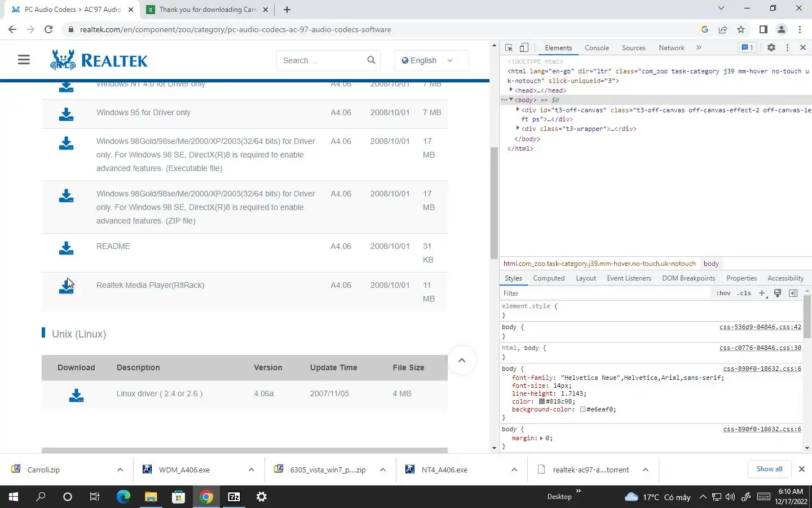
Task: Click Show all downloads button
Action: [x=769, y=469]
